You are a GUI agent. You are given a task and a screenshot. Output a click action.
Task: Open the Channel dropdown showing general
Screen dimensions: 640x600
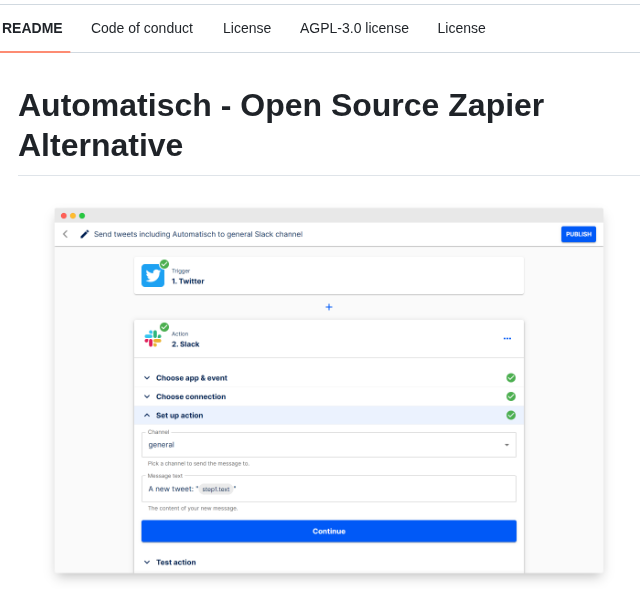pyautogui.click(x=329, y=444)
